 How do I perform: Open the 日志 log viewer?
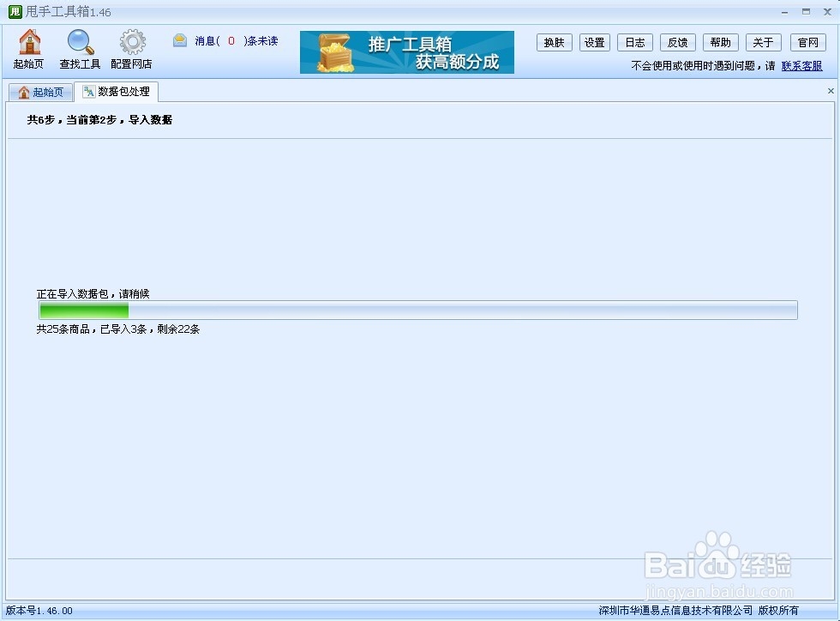point(634,41)
